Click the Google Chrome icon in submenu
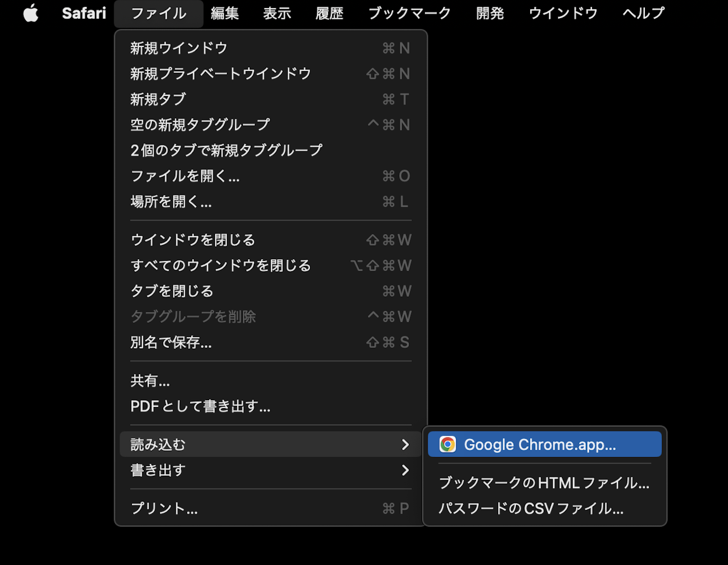The width and height of the screenshot is (728, 565). pos(448,444)
